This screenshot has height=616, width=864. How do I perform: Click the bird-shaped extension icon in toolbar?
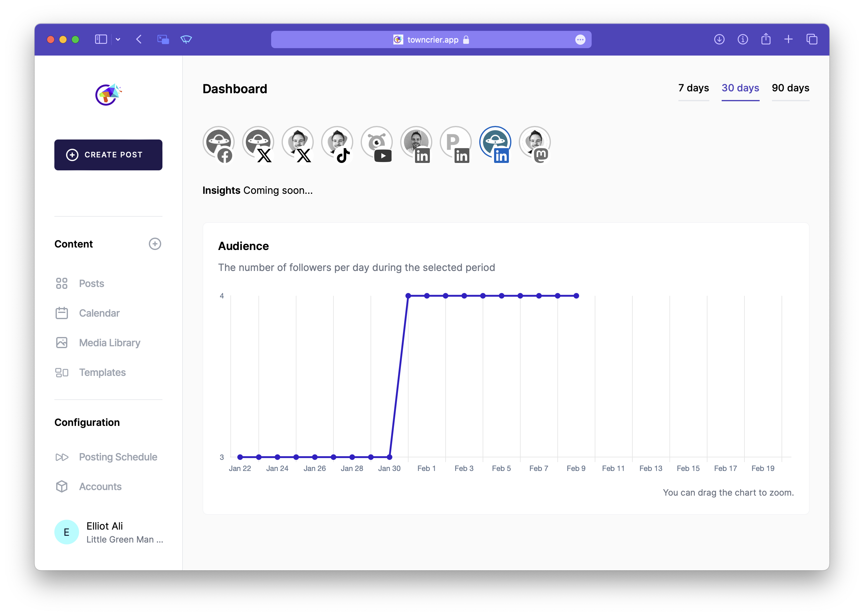186,39
